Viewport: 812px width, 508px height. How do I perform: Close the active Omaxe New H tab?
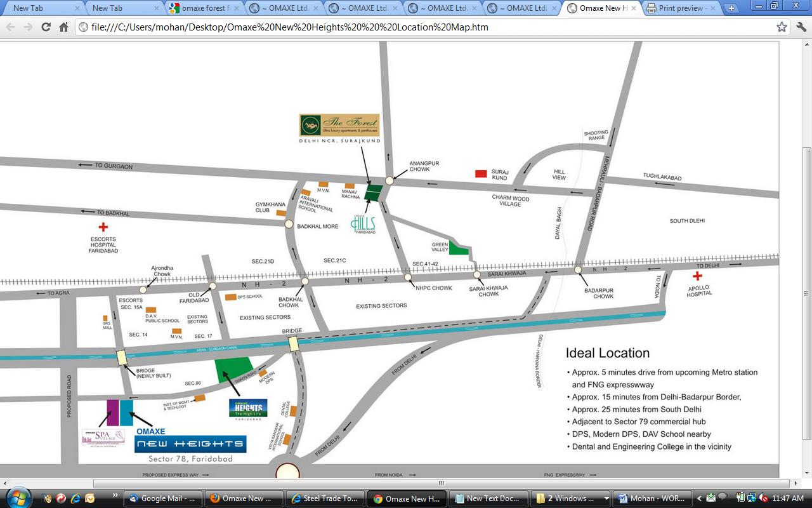(632, 8)
